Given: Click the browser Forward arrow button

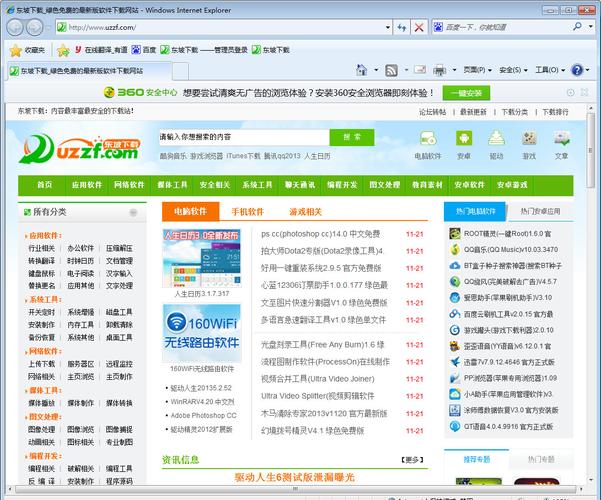Looking at the screenshot, I should click(34, 27).
